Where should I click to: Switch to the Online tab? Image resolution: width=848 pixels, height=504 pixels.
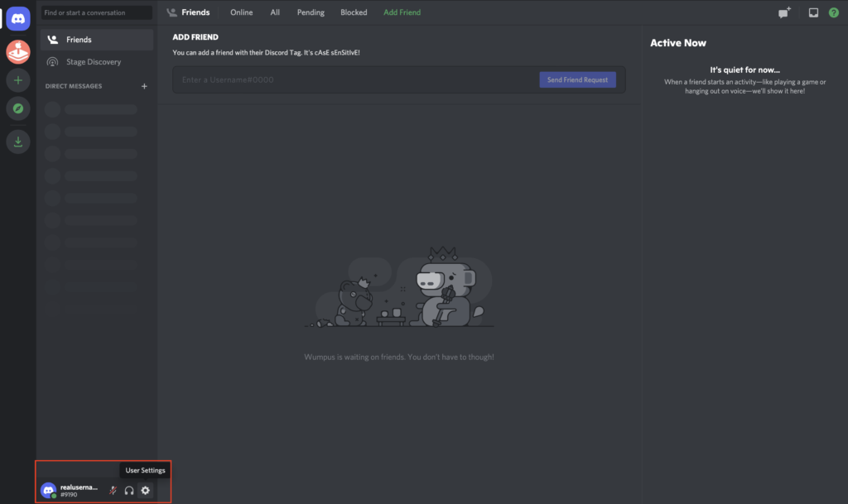point(241,12)
